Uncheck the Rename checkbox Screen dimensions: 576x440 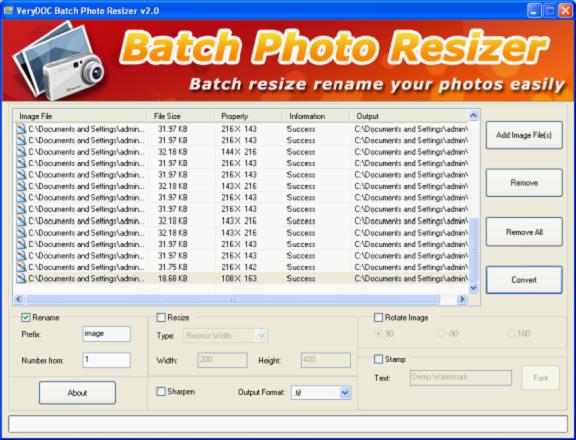tap(25, 317)
